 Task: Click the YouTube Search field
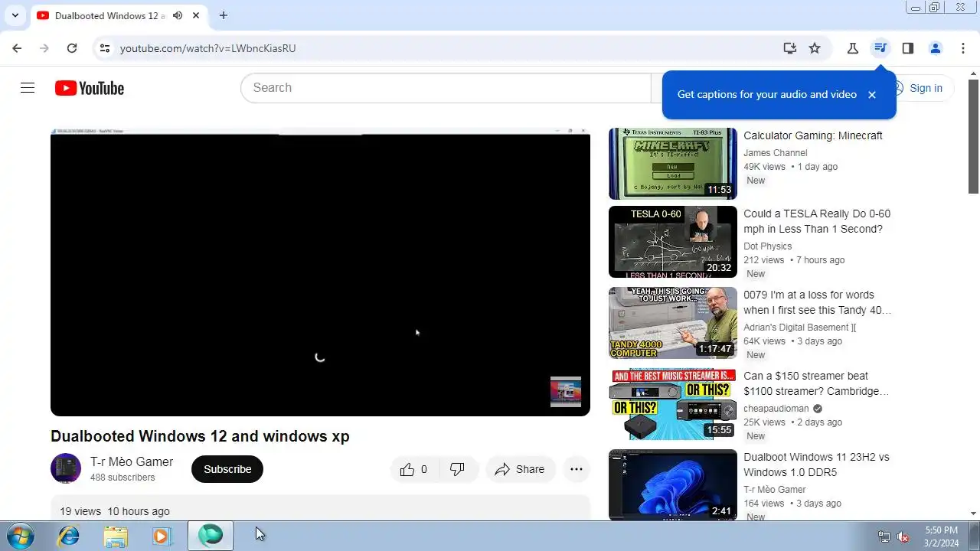click(446, 88)
